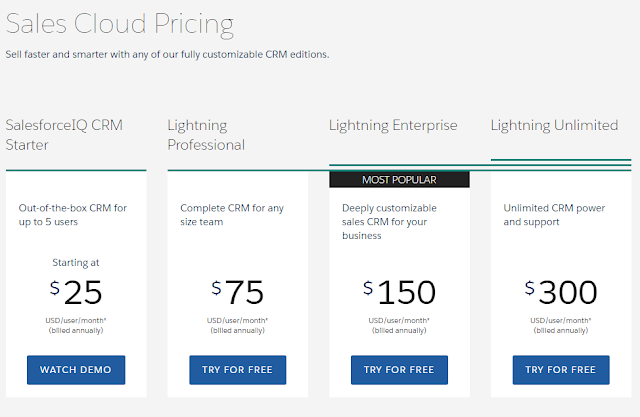Screen dimensions: 640x417
Task: Click the $75 Professional price
Action: tap(238, 292)
